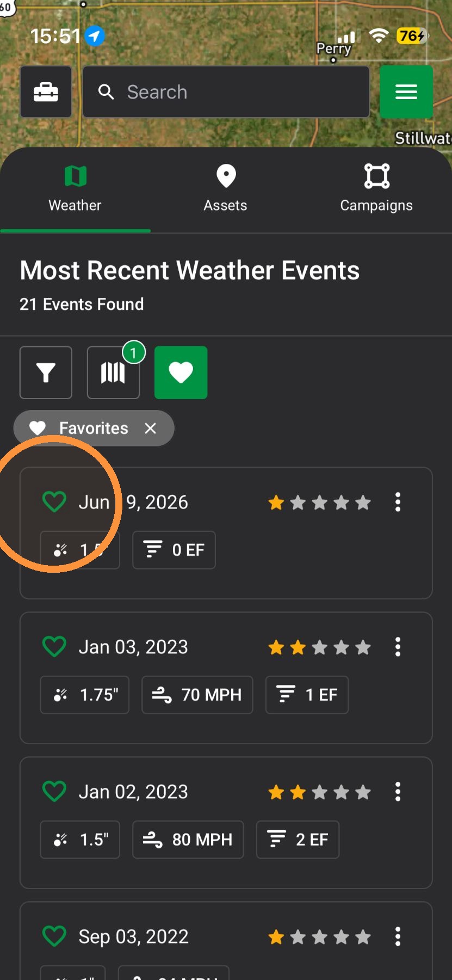Unfavorite the Jan 02, 2023 event heart
Screen dimensions: 452x980
[x=54, y=792]
